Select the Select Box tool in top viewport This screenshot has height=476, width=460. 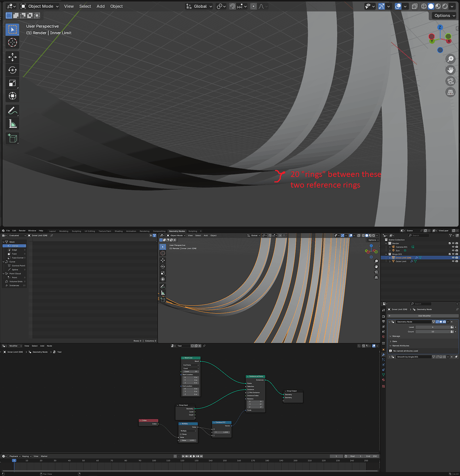(13, 30)
